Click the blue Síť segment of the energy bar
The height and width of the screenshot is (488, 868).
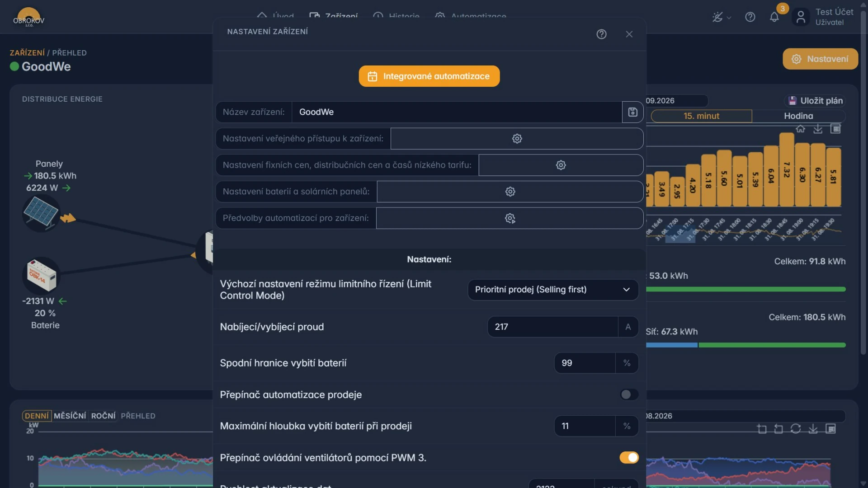coord(671,345)
